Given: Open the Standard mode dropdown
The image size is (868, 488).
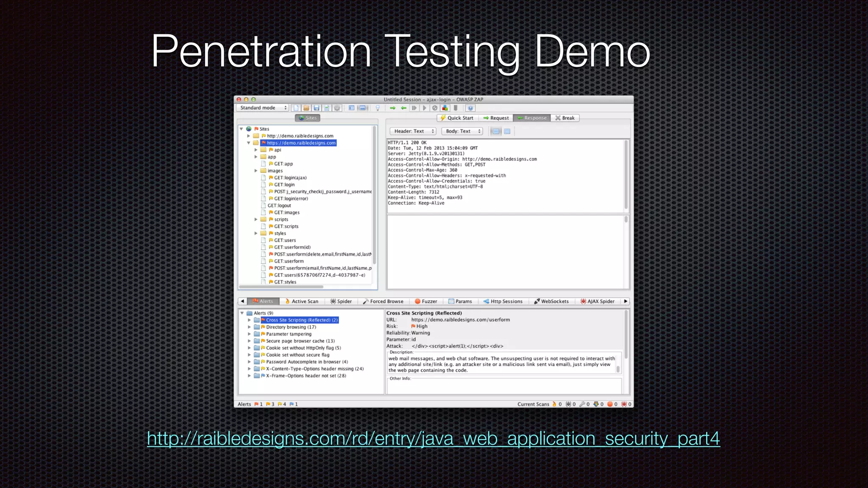Looking at the screenshot, I should [262, 108].
